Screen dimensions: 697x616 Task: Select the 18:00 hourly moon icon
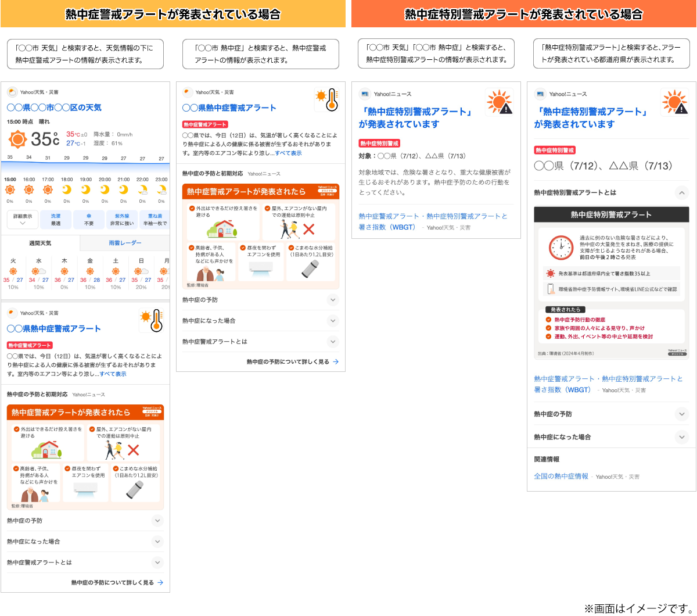point(67,190)
